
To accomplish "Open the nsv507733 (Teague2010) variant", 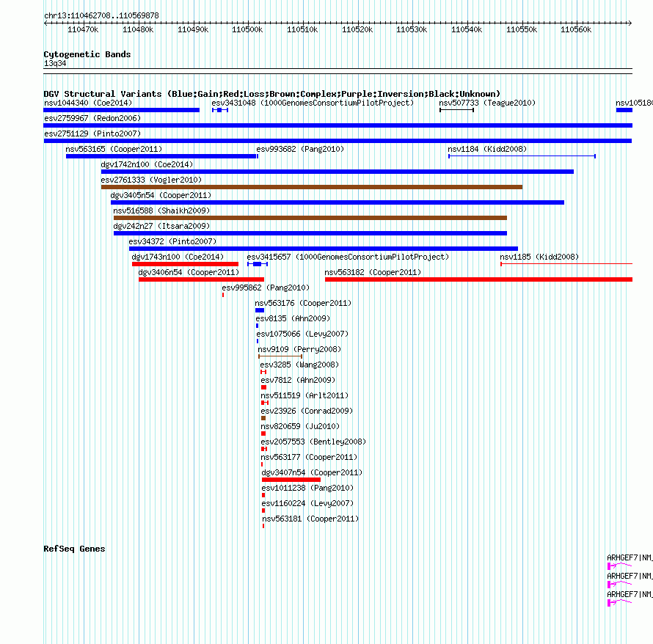I will (487, 103).
